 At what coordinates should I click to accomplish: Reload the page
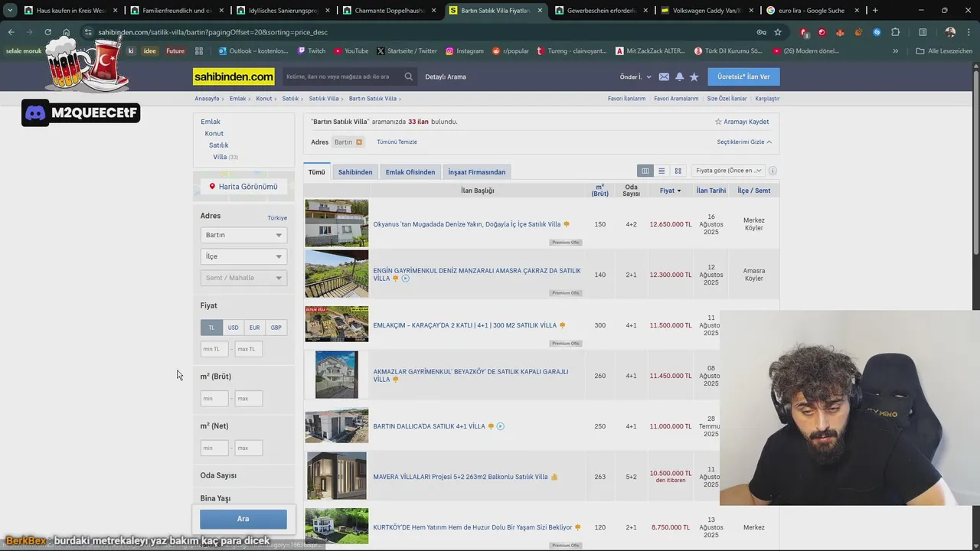click(x=47, y=32)
